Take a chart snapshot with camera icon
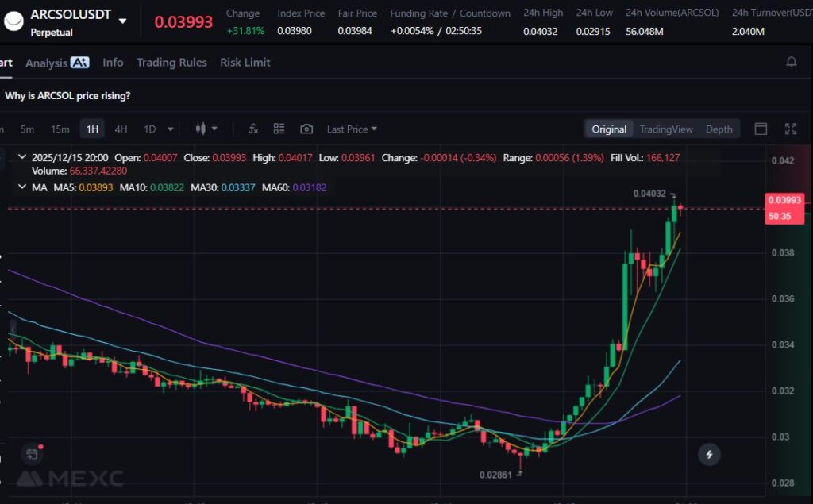This screenshot has width=813, height=504. [306, 129]
